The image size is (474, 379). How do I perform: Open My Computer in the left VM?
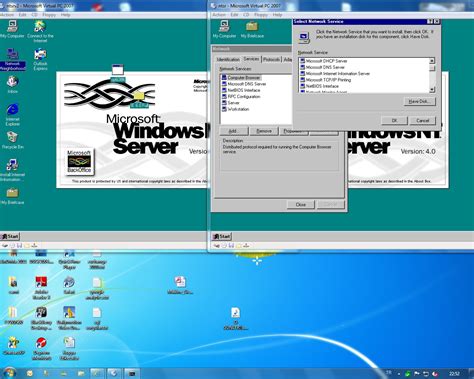point(12,29)
